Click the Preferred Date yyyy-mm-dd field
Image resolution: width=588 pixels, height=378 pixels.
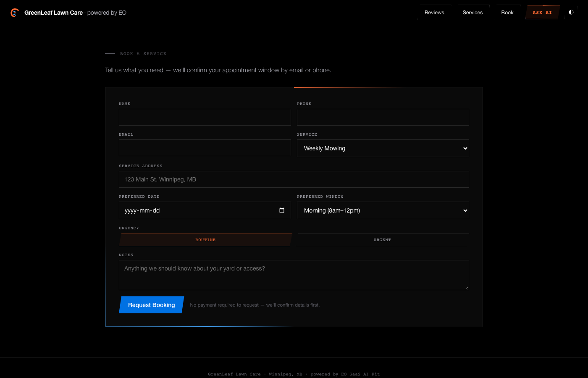pyautogui.click(x=205, y=210)
